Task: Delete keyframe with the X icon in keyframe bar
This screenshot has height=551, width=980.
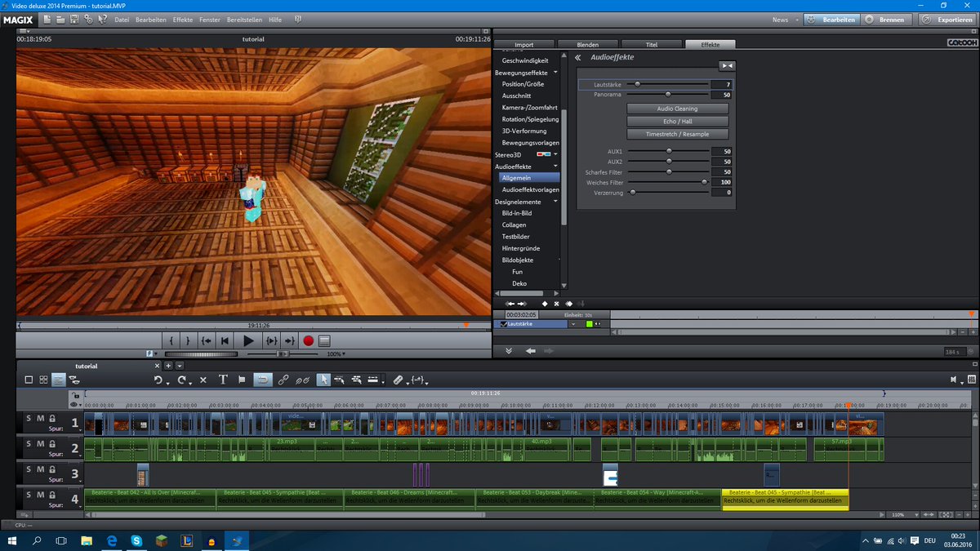Action: pyautogui.click(x=556, y=304)
